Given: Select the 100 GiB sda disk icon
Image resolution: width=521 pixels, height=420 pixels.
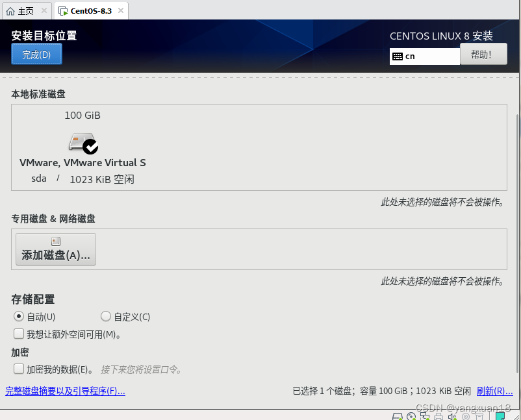Looking at the screenshot, I should pos(83,142).
